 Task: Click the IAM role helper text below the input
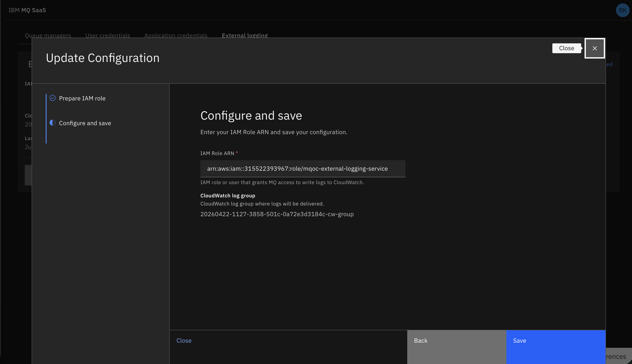point(282,182)
